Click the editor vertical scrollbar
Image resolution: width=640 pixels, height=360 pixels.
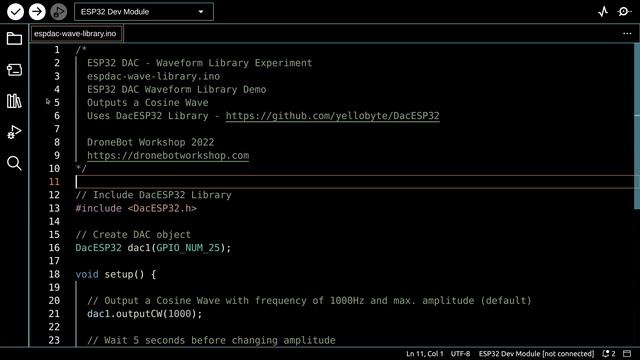(x=637, y=127)
